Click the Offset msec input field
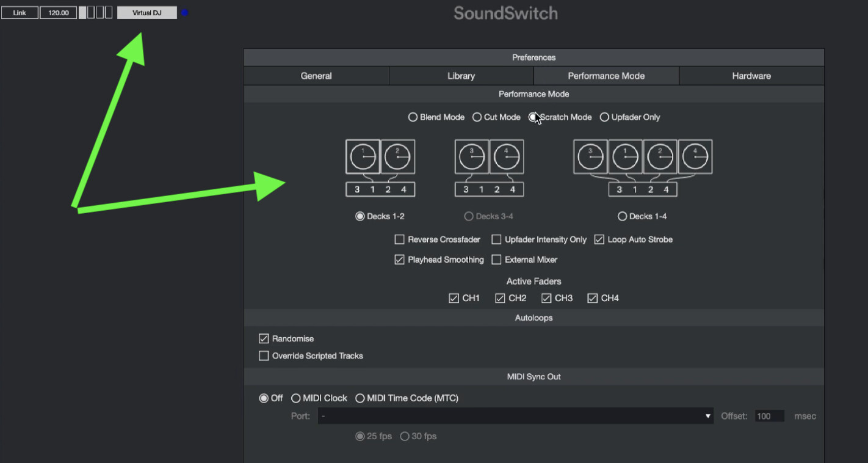Screen dimensions: 868x463 [769, 416]
